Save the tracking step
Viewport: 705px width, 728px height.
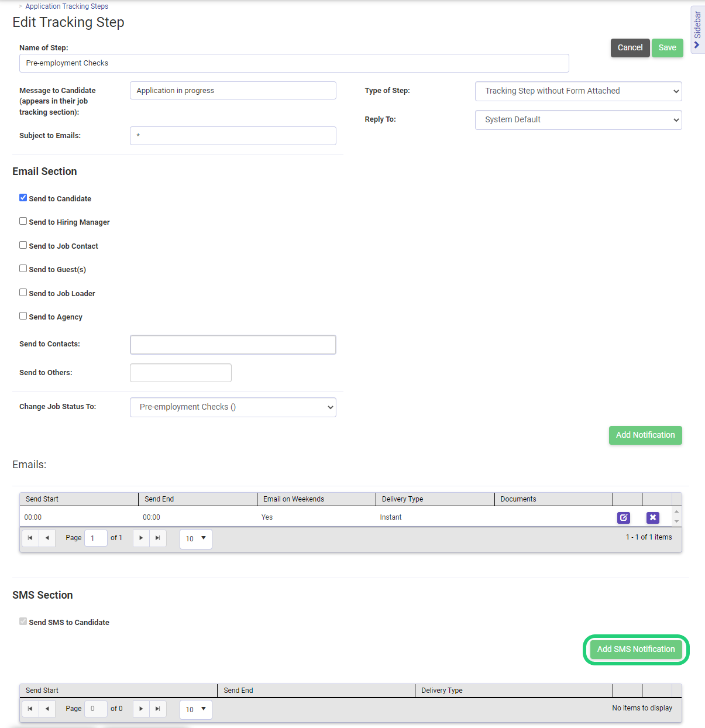(668, 48)
